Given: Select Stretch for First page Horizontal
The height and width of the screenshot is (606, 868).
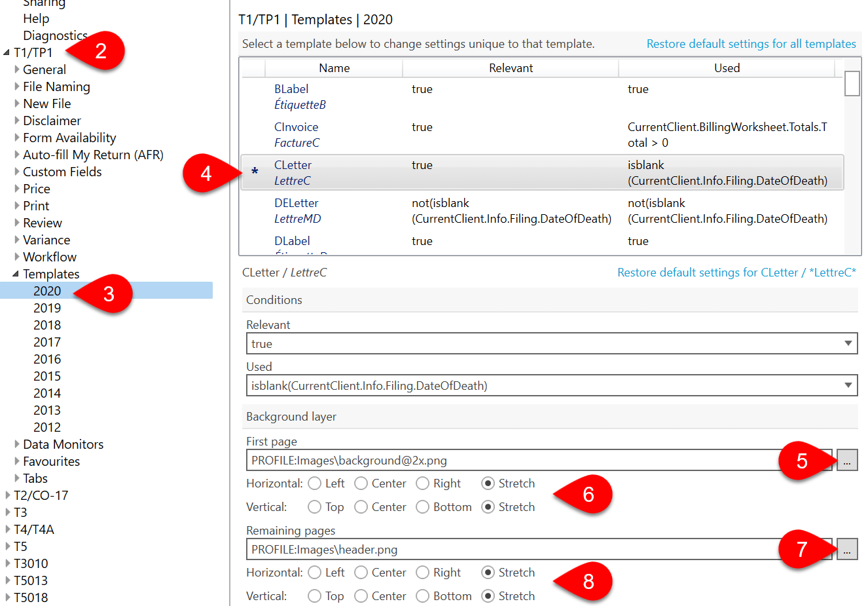Looking at the screenshot, I should pos(488,483).
